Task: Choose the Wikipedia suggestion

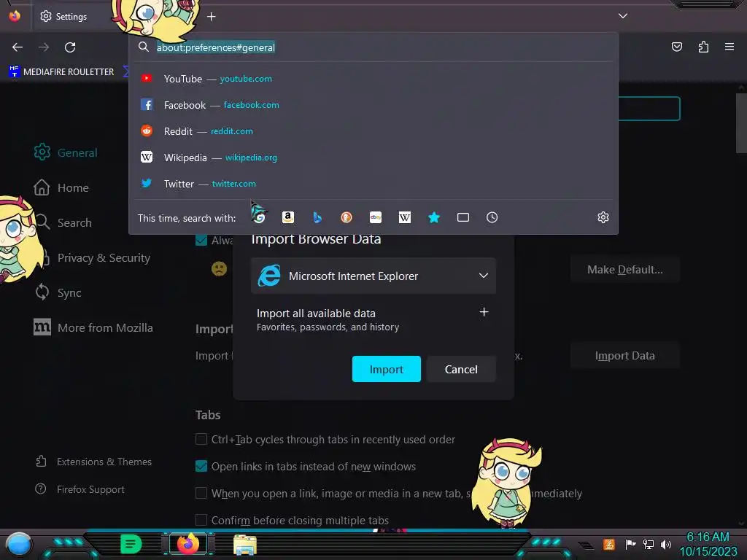Action: pyautogui.click(x=374, y=157)
